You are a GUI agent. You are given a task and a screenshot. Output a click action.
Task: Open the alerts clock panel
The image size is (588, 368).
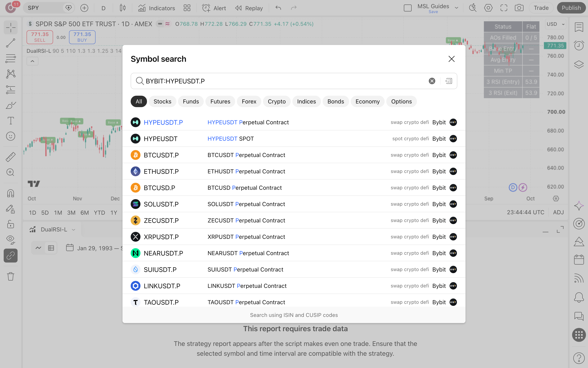579,46
